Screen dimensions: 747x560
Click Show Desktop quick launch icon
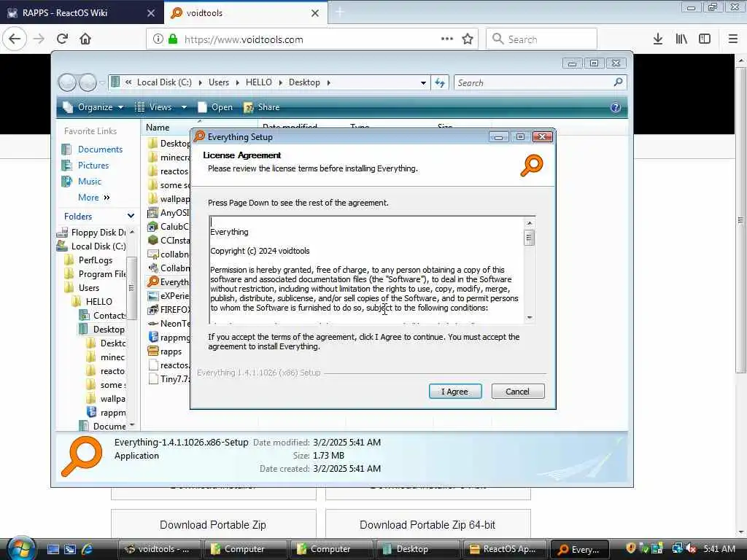click(53, 549)
